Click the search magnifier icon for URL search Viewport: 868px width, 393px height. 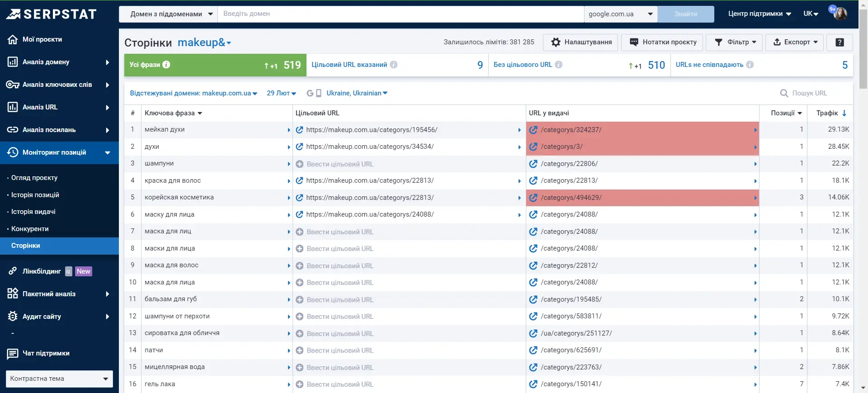click(x=784, y=93)
